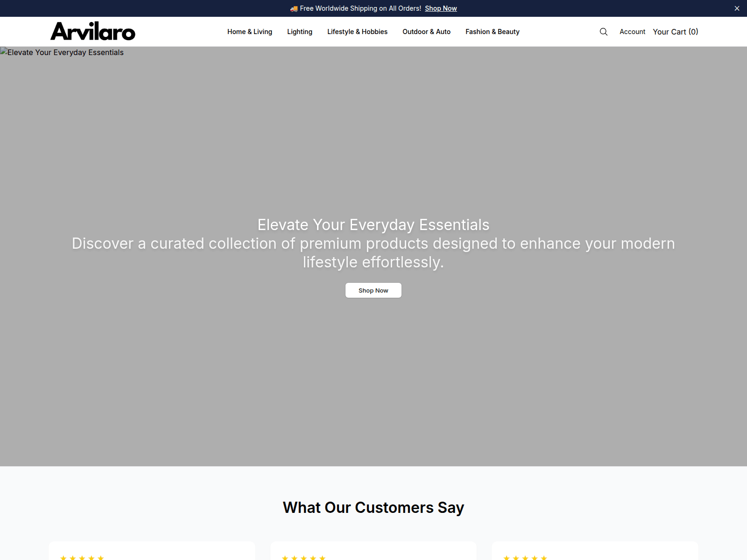747x560 pixels.
Task: Click the hero heading Elevate Your Everyday Essentials
Action: tap(373, 225)
